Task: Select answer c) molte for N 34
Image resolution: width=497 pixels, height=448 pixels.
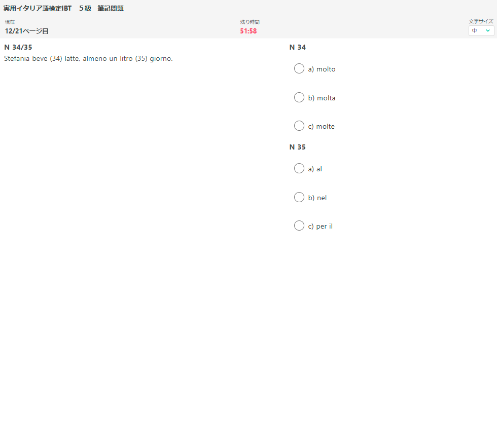Action: pos(299,126)
